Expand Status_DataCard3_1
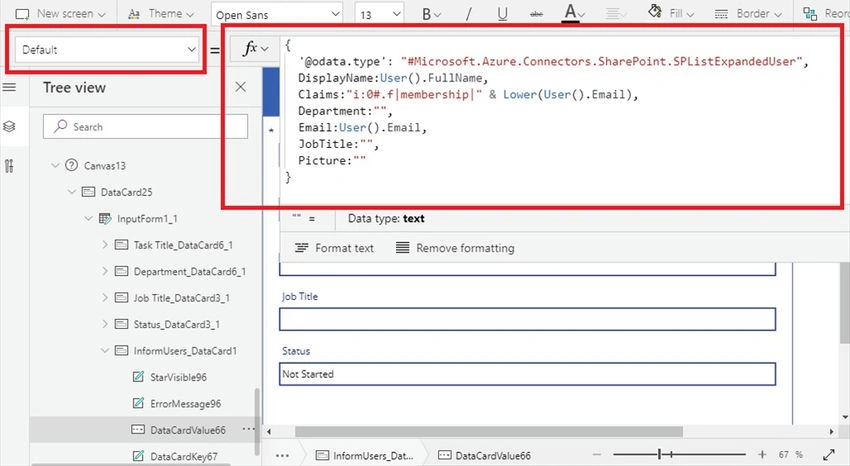This screenshot has height=466, width=850. point(105,324)
